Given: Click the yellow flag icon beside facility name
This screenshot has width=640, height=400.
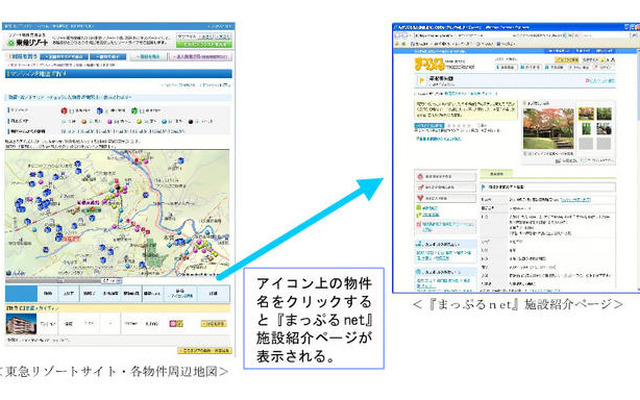Looking at the screenshot, I should tap(421, 80).
